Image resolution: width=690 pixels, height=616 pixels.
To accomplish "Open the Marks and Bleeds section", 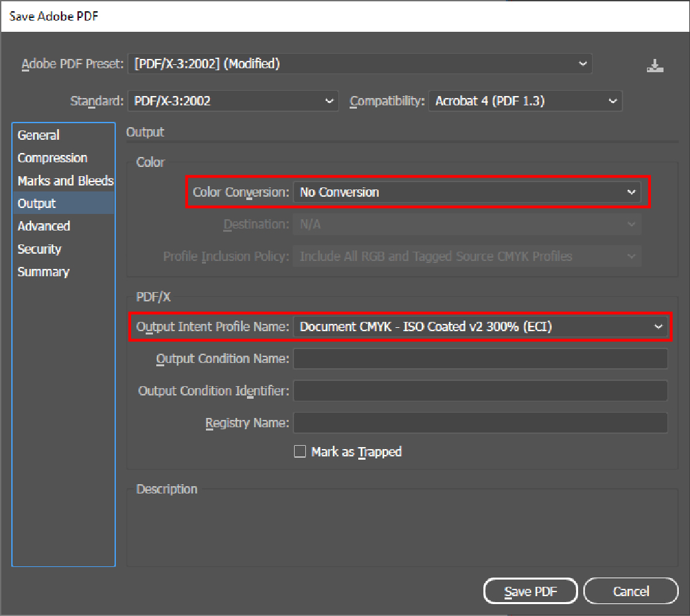I will (65, 181).
